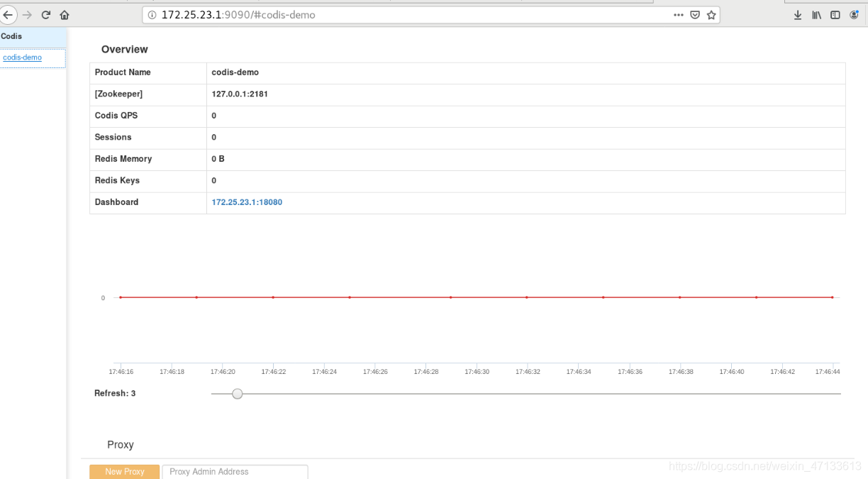This screenshot has height=479, width=868.
Task: Click the chart data point at 17:46:32
Action: click(527, 297)
